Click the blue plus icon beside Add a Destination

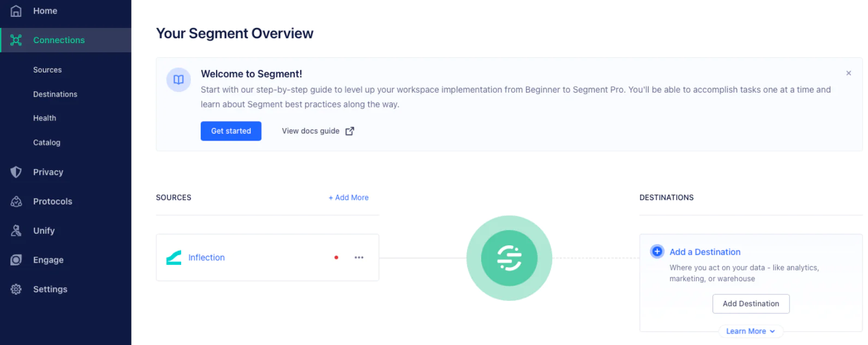[657, 251]
